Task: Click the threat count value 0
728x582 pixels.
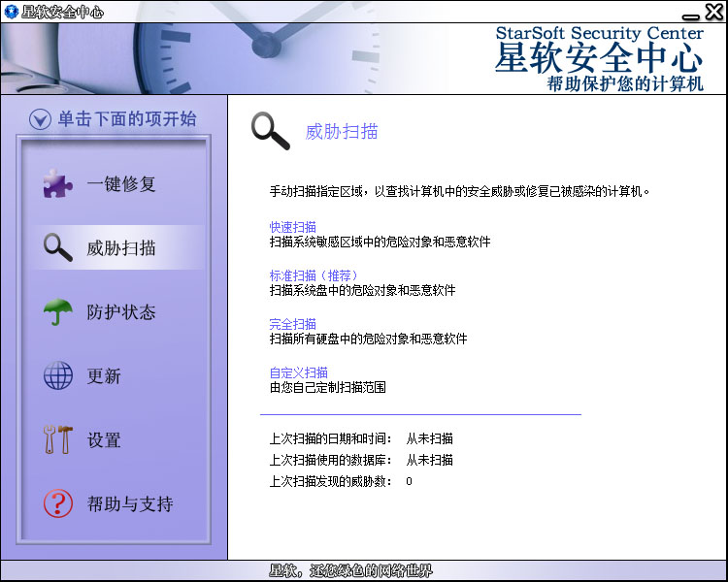Action: click(409, 481)
